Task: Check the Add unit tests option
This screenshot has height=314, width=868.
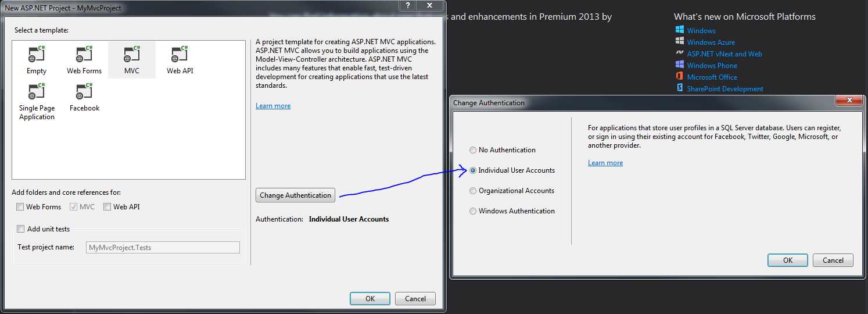Action: coord(21,229)
